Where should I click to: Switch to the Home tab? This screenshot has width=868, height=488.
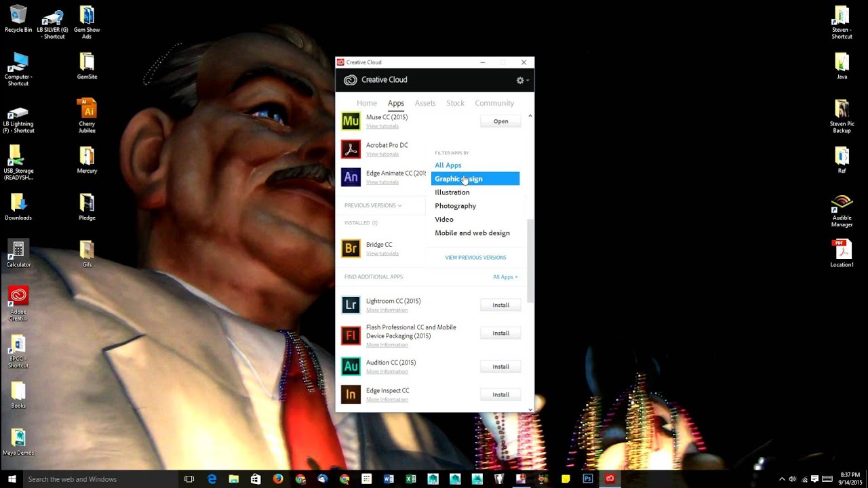pos(367,103)
